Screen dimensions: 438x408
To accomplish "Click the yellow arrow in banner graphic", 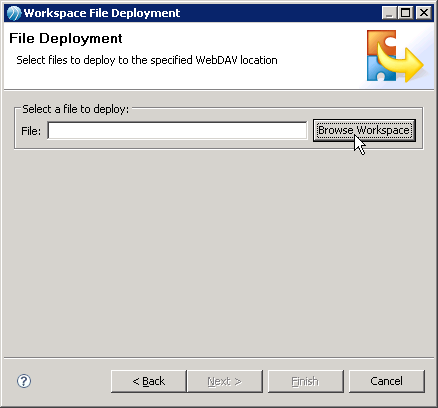I will click(404, 63).
